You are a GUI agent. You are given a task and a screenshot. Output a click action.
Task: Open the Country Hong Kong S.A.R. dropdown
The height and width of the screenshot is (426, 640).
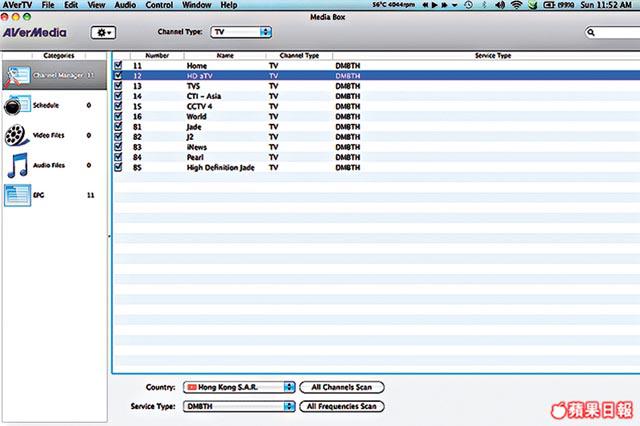pyautogui.click(x=239, y=387)
